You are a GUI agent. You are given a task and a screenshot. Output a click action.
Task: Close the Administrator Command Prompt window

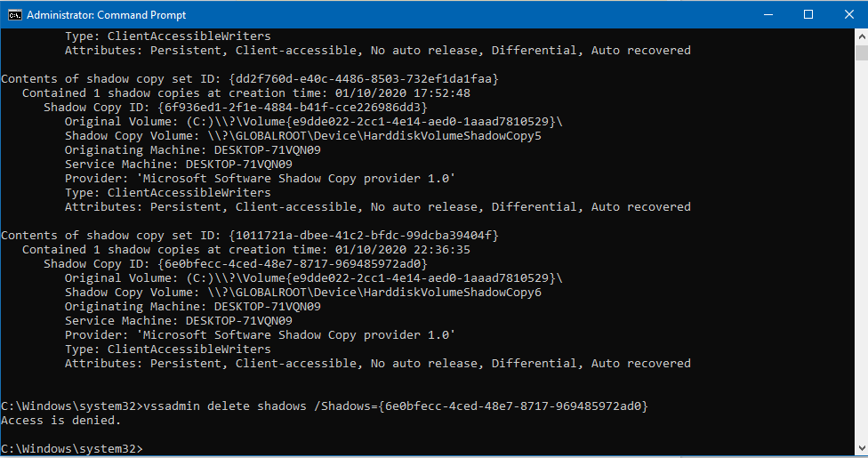click(848, 15)
